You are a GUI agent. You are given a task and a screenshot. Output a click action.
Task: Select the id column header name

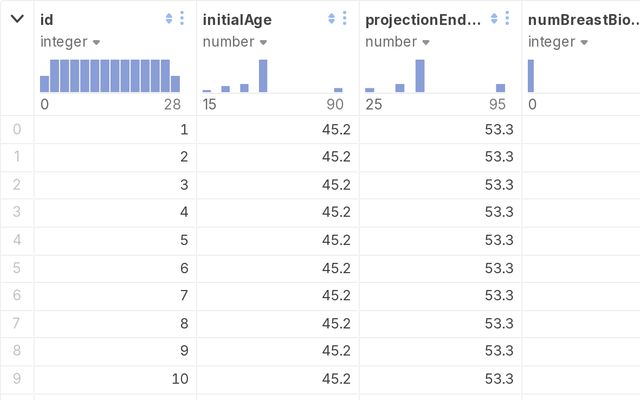click(x=47, y=19)
